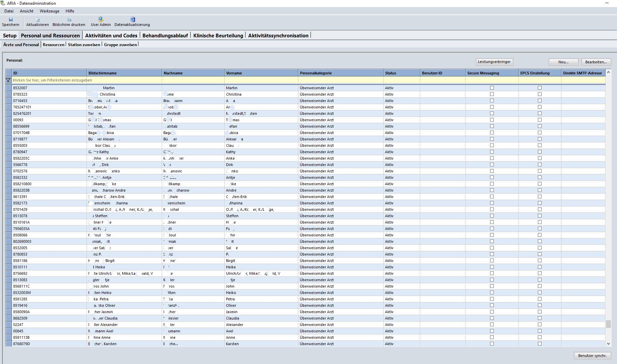Click the Bildschirm drucken printer icon
The height and width of the screenshot is (364, 617).
coord(69,20)
